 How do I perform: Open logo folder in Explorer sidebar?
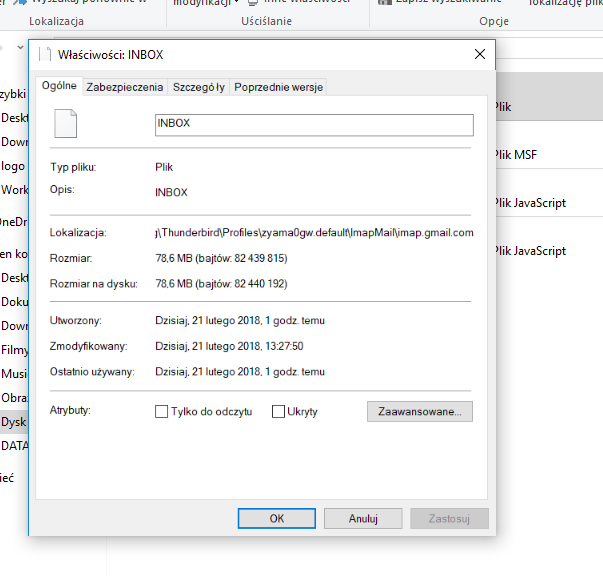click(x=13, y=166)
